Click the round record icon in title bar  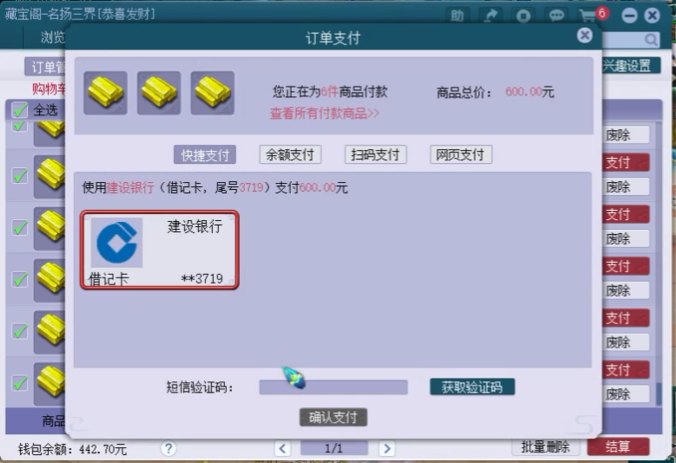pyautogui.click(x=523, y=16)
